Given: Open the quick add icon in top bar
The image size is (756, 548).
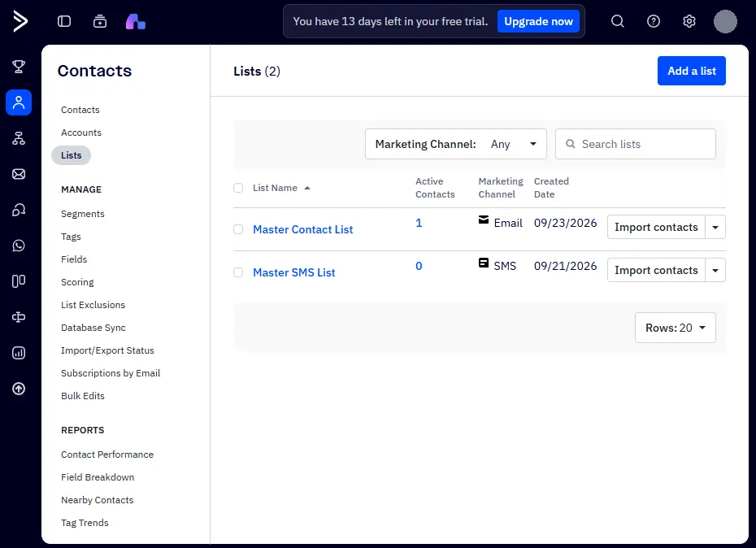Looking at the screenshot, I should point(100,21).
